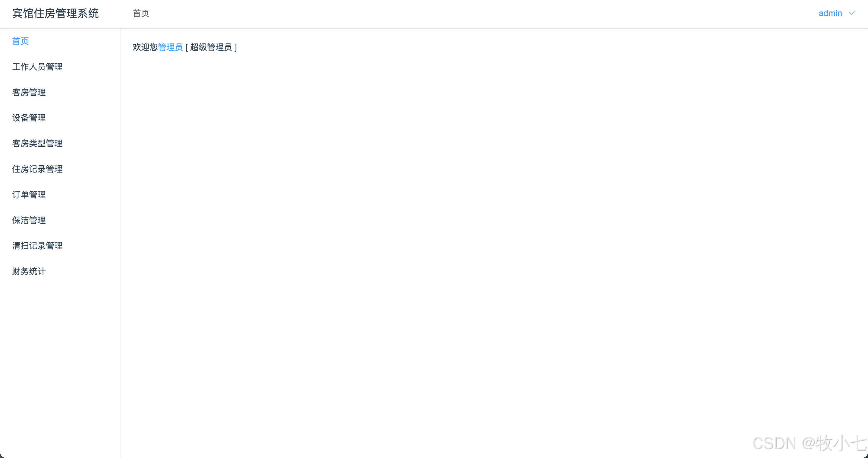The width and height of the screenshot is (868, 458).
Task: Click the 超级管理员 role label
Action: pos(211,47)
